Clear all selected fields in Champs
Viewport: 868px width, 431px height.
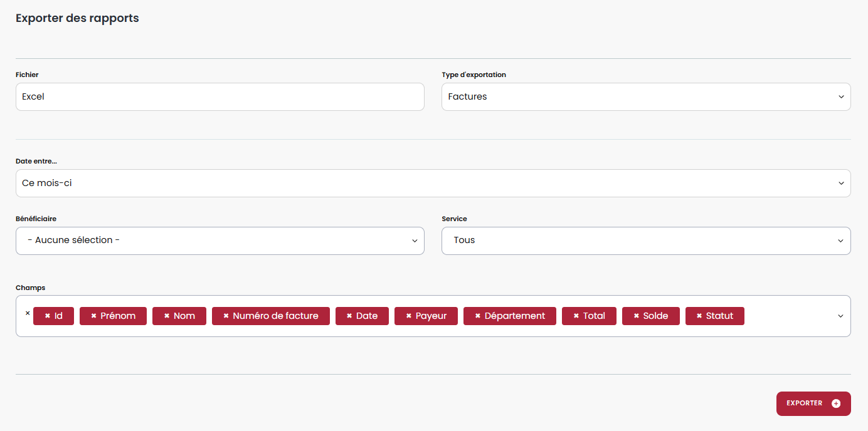click(x=28, y=313)
